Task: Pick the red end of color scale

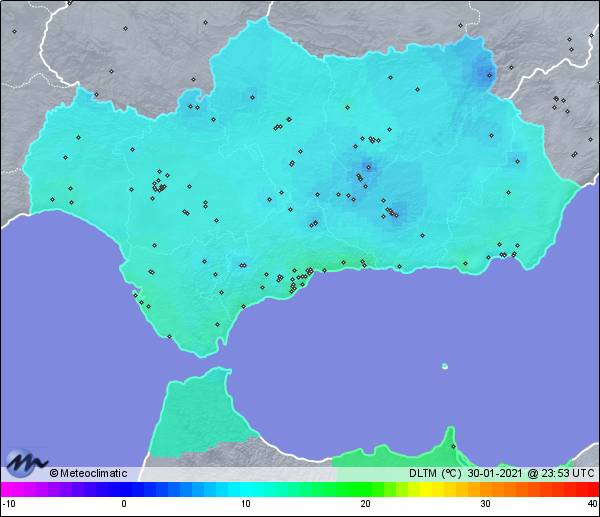Action: click(591, 489)
